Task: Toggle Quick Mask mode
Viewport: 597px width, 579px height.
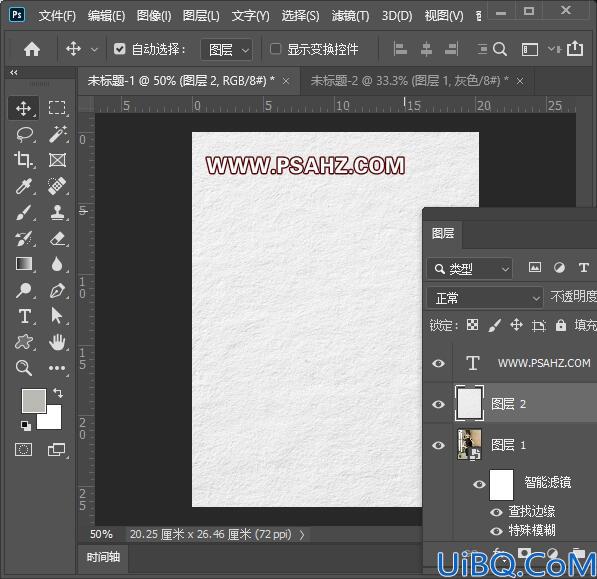Action: click(23, 450)
